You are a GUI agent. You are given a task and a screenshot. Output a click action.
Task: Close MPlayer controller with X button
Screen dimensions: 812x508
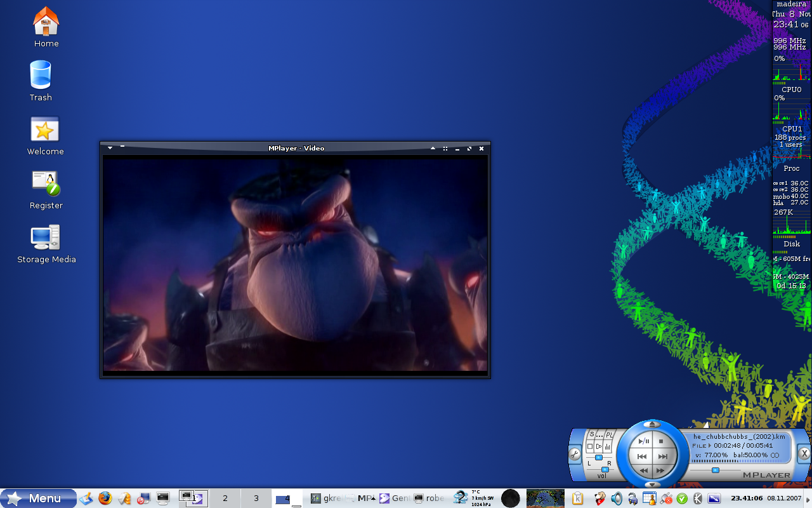pyautogui.click(x=804, y=453)
